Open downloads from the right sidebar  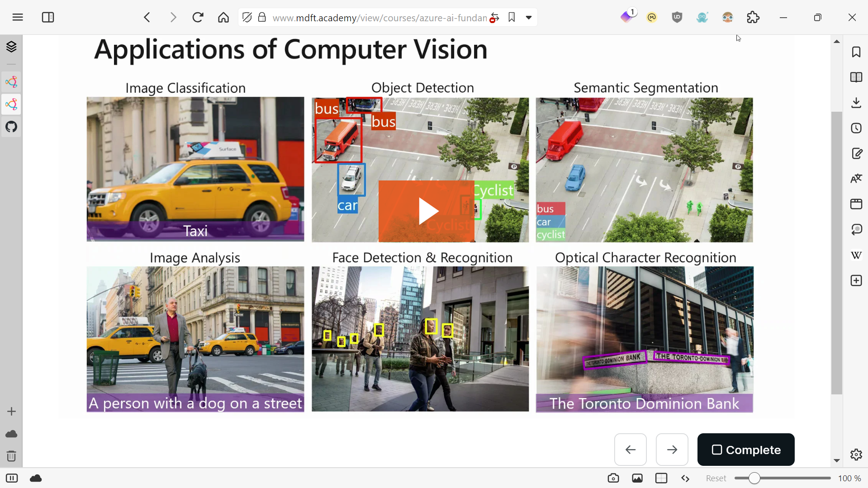[x=856, y=103]
